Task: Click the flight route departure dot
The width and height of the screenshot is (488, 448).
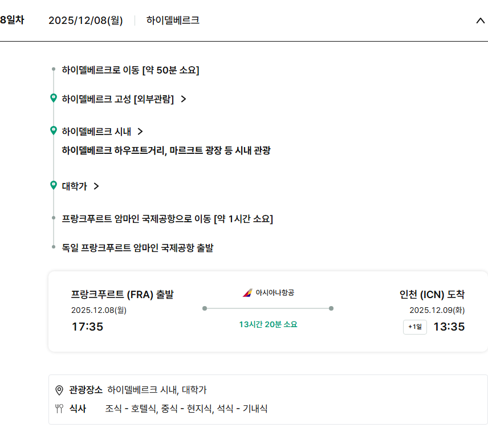Action: coord(205,308)
